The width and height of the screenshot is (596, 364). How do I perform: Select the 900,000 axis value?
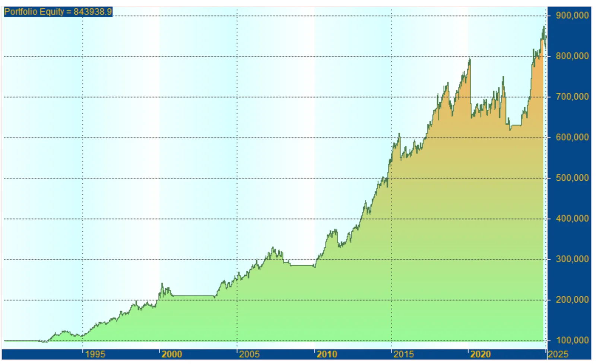(572, 15)
